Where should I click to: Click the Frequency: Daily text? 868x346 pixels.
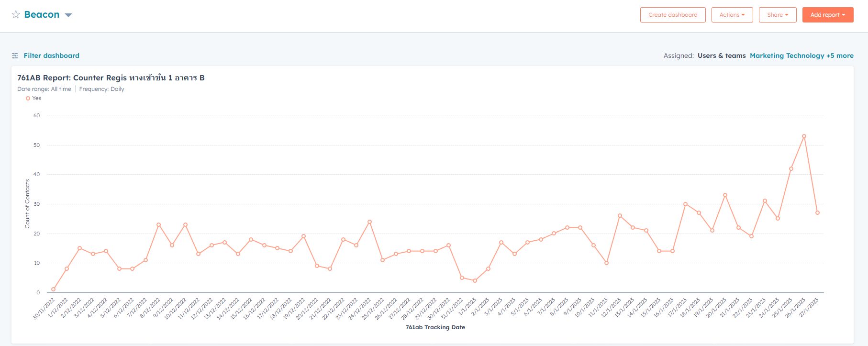(101, 89)
